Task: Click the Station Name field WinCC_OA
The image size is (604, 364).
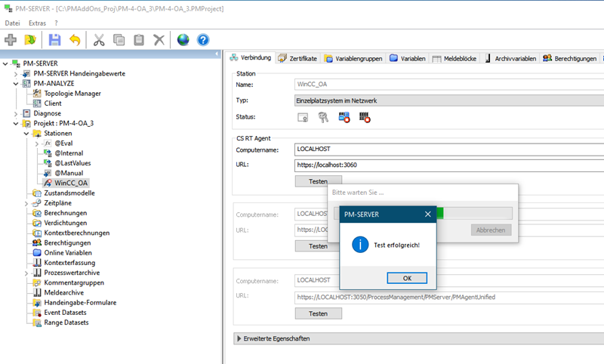Action: [x=448, y=85]
